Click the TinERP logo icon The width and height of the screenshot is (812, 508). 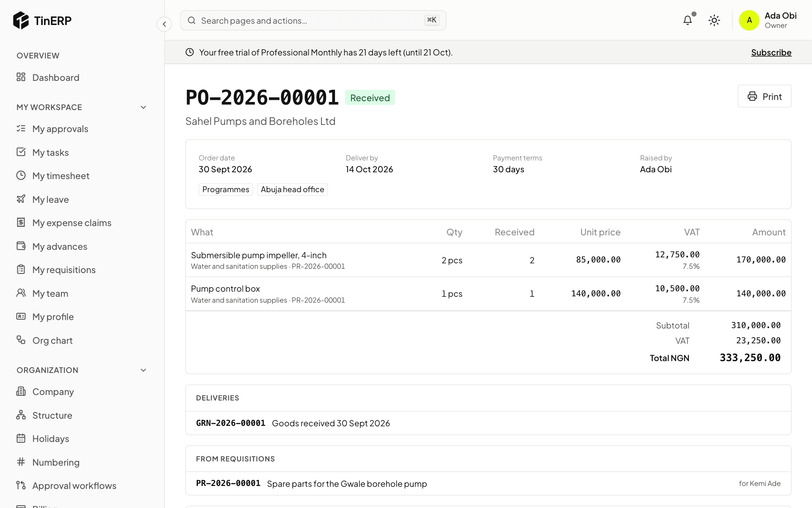tap(21, 20)
